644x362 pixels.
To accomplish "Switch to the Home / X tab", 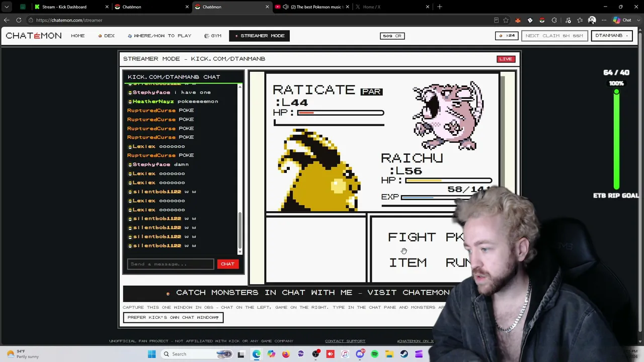I will click(392, 7).
